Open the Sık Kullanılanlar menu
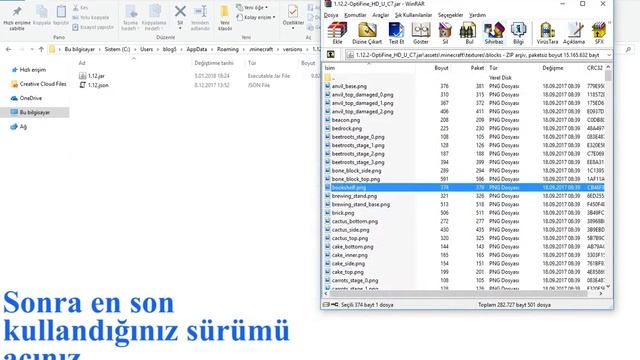This screenshot has width=640, height=360. coord(413,15)
